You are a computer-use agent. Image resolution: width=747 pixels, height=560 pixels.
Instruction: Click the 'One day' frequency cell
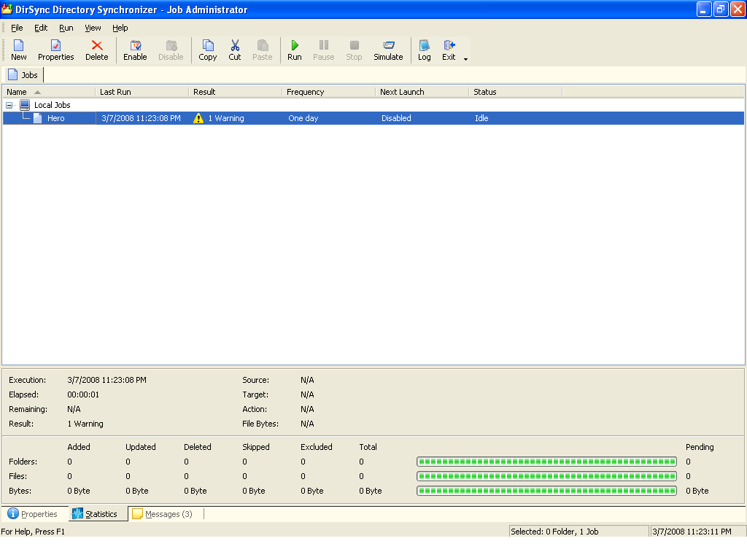click(303, 119)
